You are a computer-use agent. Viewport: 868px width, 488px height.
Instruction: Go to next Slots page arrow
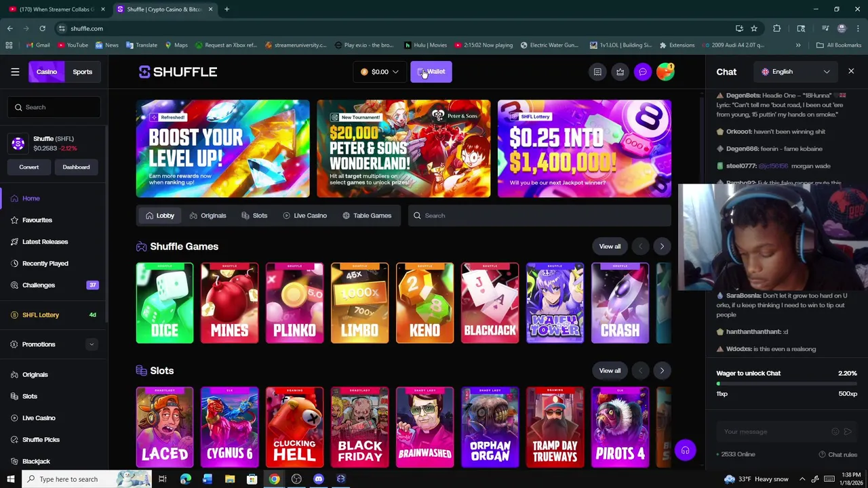[x=662, y=371]
